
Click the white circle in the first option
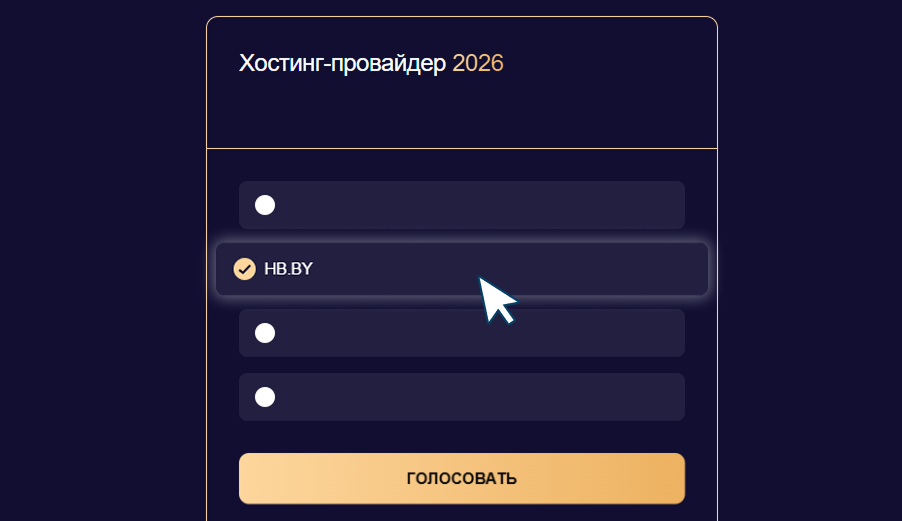click(265, 205)
